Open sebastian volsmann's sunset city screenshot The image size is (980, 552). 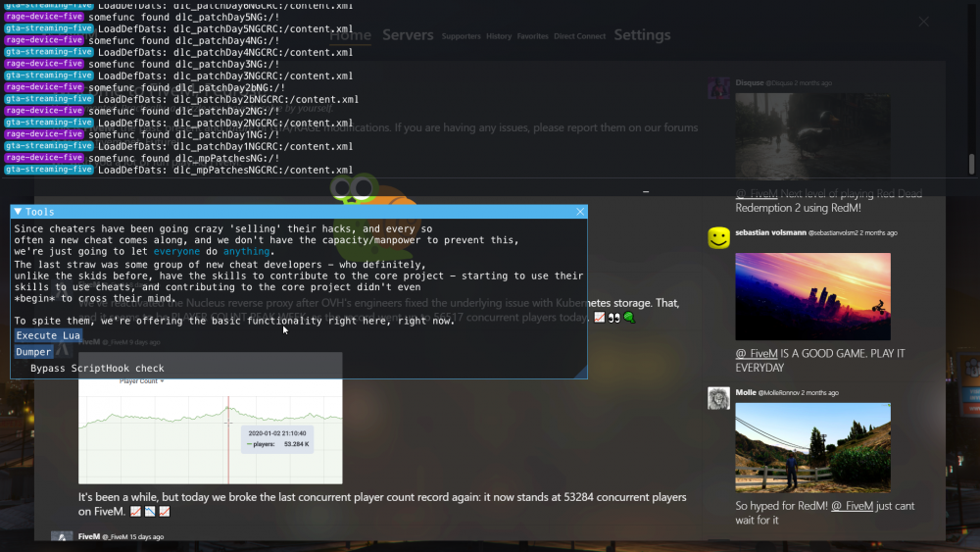(x=812, y=296)
